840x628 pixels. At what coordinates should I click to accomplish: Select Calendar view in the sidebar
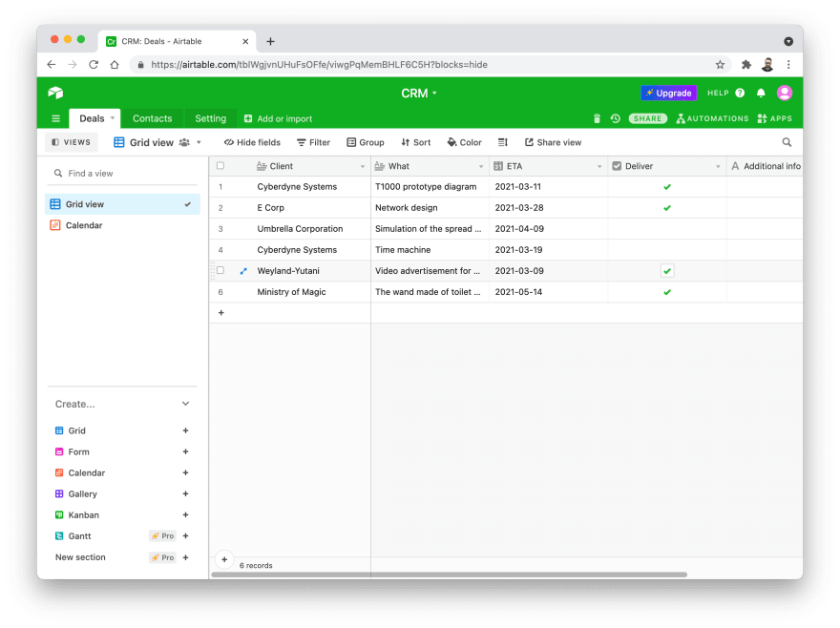[123, 225]
